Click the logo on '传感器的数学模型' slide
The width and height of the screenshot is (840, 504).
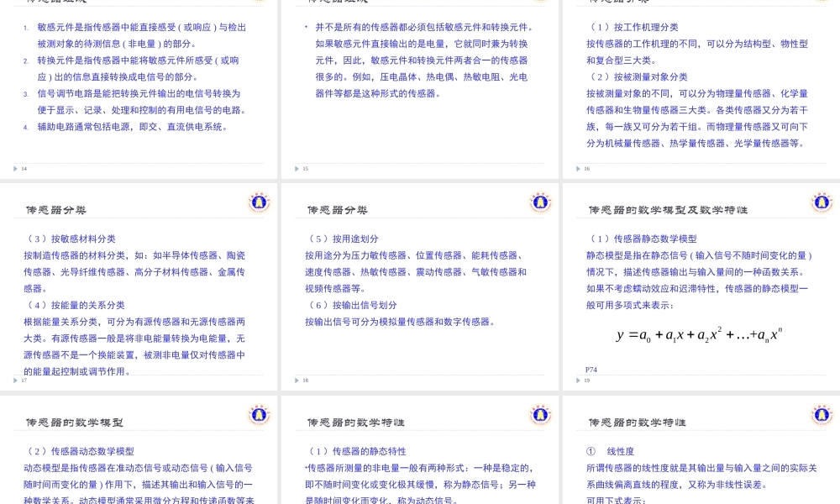point(259,413)
